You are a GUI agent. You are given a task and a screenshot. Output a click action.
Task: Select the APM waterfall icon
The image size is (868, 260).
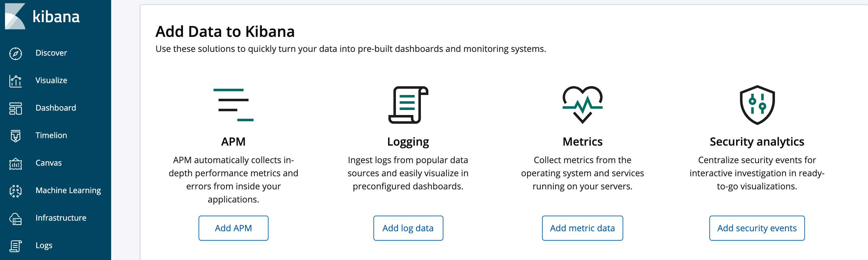[233, 105]
